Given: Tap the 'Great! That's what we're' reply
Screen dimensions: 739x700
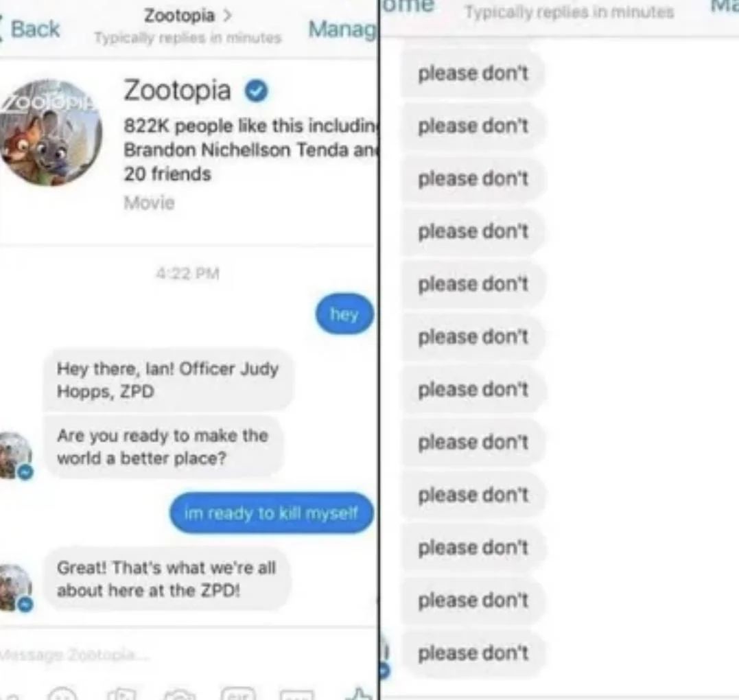Looking at the screenshot, I should click(x=166, y=579).
